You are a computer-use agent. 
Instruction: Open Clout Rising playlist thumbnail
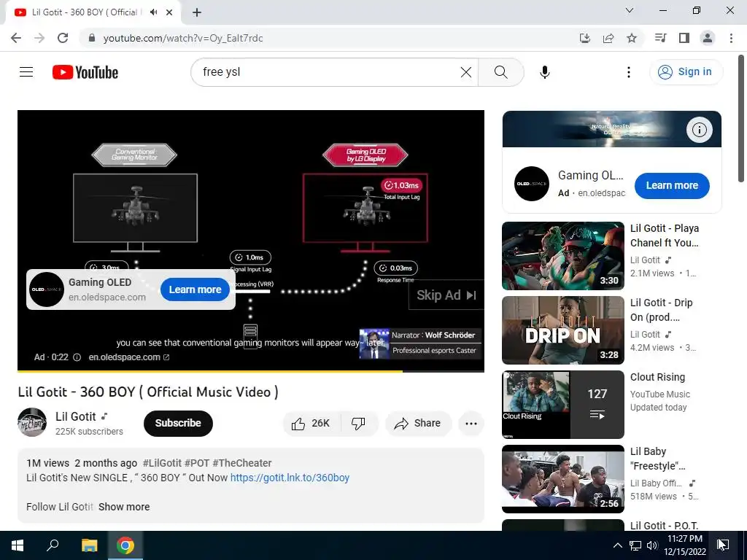[562, 404]
